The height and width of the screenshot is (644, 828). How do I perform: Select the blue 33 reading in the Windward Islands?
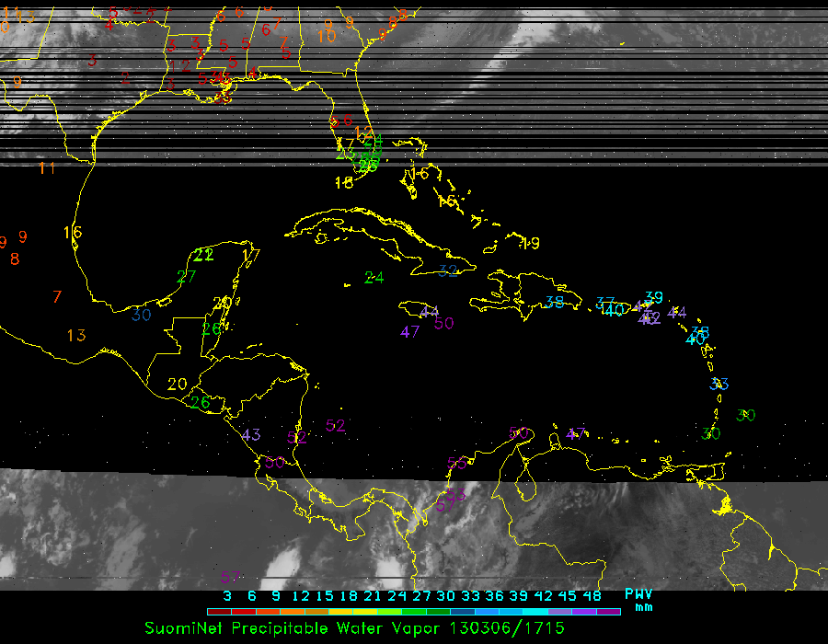[719, 385]
